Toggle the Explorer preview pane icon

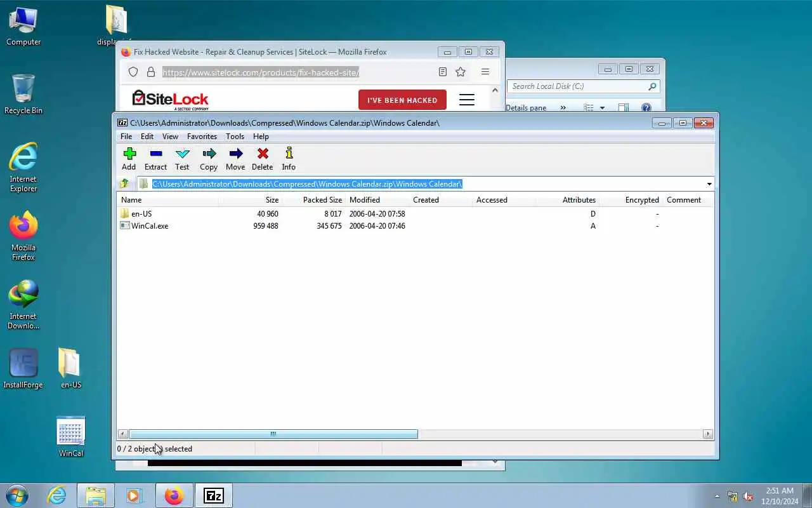tap(624, 108)
